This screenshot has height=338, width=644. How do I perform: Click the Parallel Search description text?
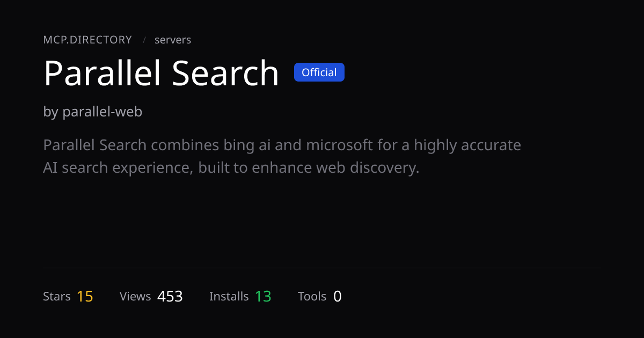click(282, 156)
